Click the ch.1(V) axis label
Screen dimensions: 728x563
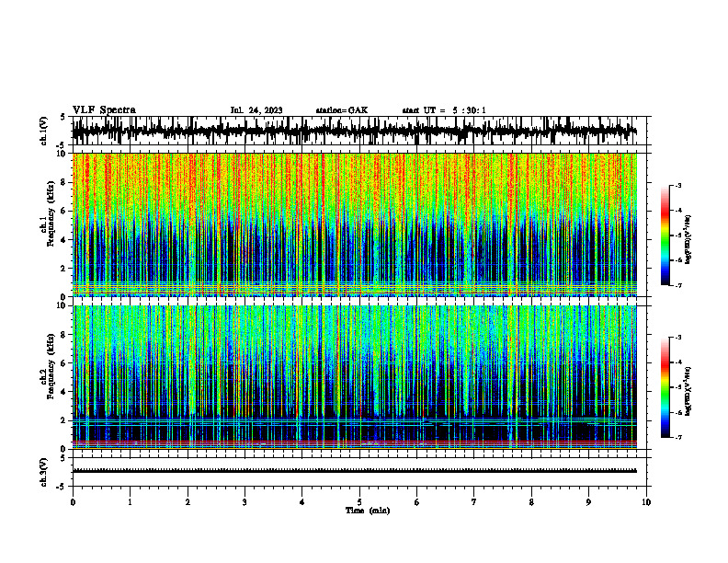pyautogui.click(x=44, y=131)
